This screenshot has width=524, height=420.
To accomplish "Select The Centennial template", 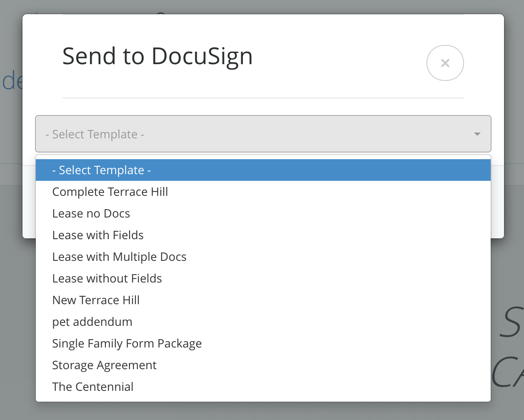I will coord(93,387).
